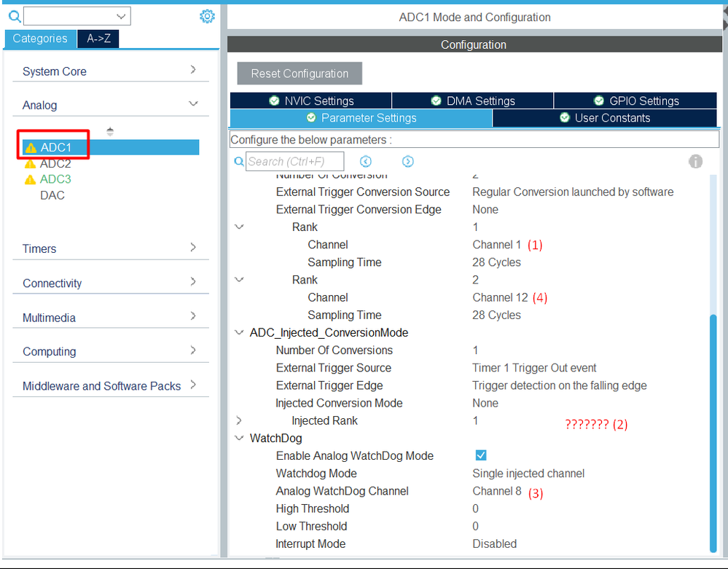The width and height of the screenshot is (728, 569).
Task: Expand the Computing category
Action: pos(193,350)
